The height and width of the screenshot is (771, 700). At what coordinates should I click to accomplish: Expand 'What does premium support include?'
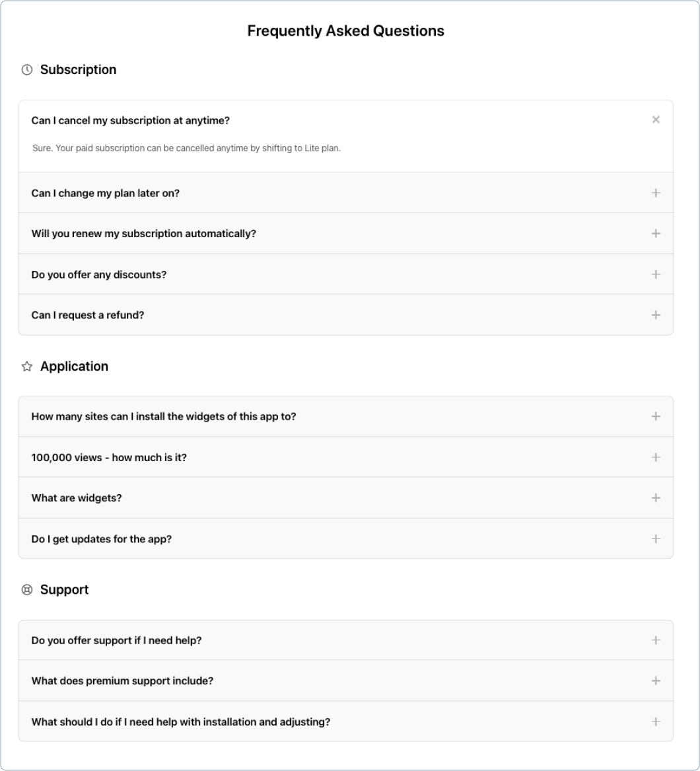tap(656, 680)
